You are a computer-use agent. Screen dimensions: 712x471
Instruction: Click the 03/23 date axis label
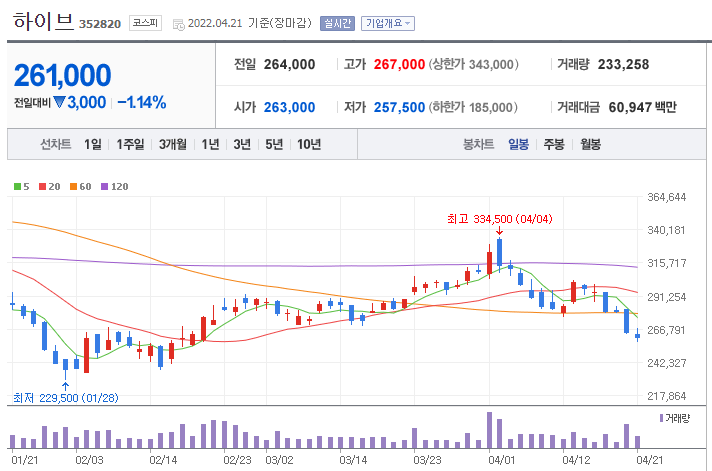(x=427, y=460)
